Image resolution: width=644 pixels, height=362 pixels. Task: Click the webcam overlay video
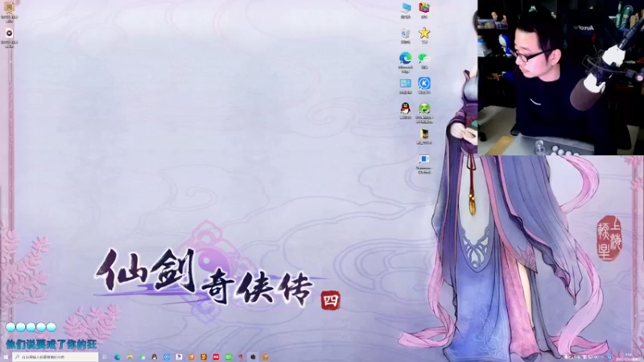pos(560,77)
